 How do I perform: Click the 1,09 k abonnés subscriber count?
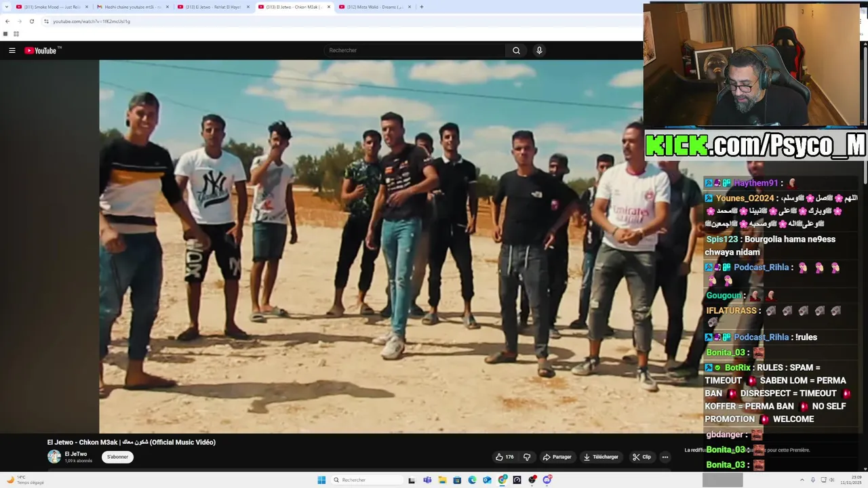coord(78,461)
